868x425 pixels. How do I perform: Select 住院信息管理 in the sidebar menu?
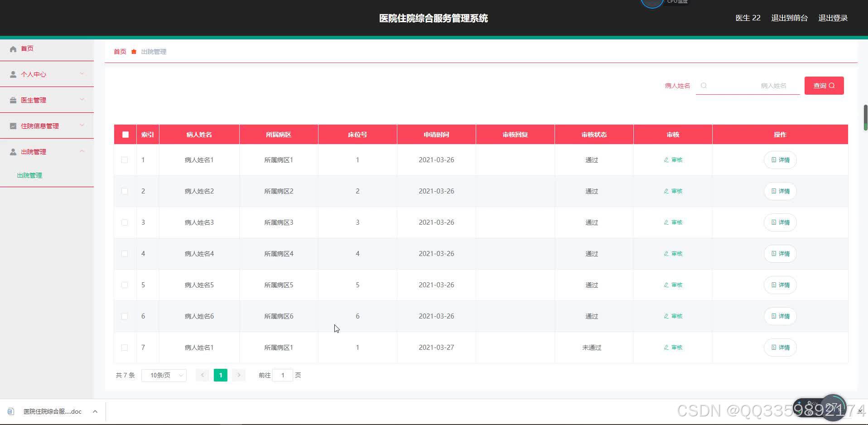point(40,126)
